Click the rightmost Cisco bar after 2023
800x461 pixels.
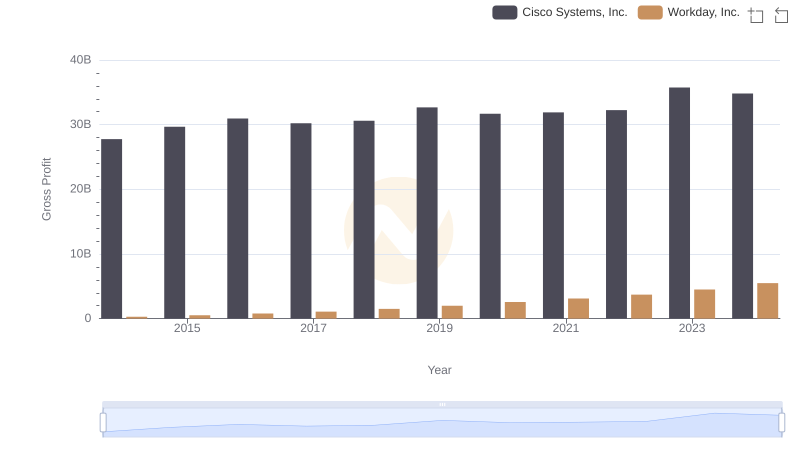(x=742, y=206)
